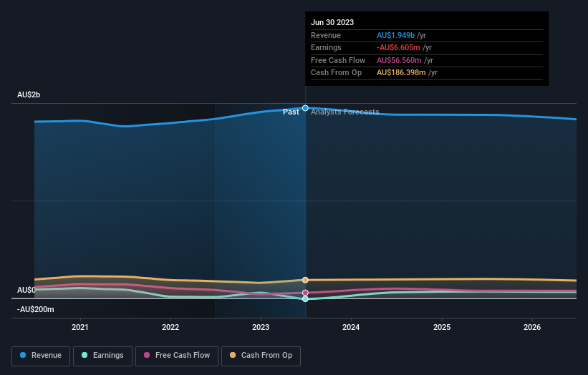This screenshot has height=375, width=588.
Task: Toggle the Free Cash Flow legend series
Action: tap(177, 356)
